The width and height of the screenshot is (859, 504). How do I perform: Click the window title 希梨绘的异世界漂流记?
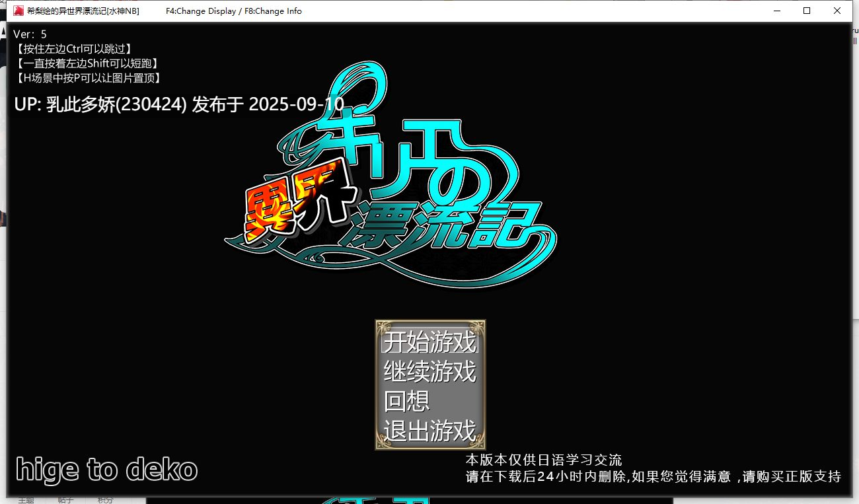click(83, 11)
